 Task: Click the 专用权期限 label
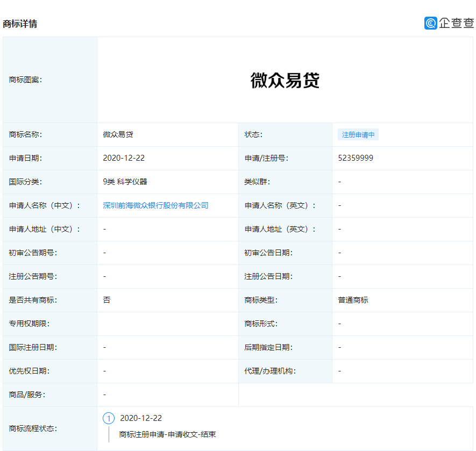click(x=29, y=324)
